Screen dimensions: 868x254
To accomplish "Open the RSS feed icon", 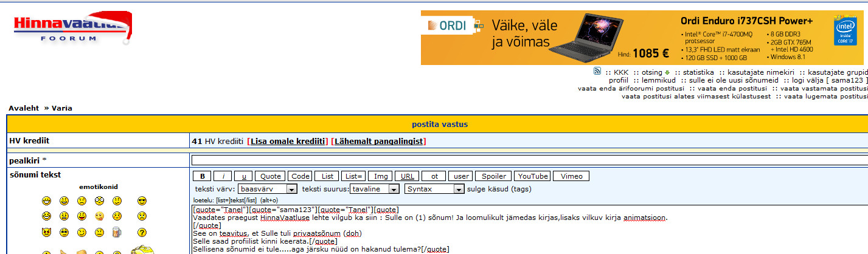I will [597, 71].
